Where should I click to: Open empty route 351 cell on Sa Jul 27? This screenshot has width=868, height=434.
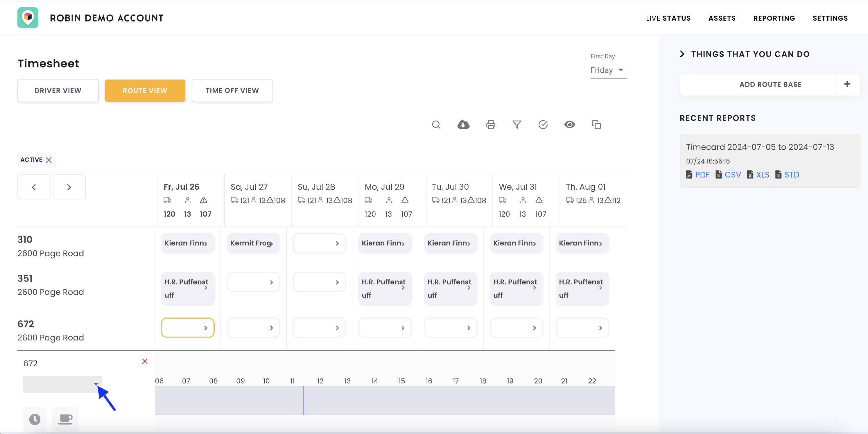[253, 282]
